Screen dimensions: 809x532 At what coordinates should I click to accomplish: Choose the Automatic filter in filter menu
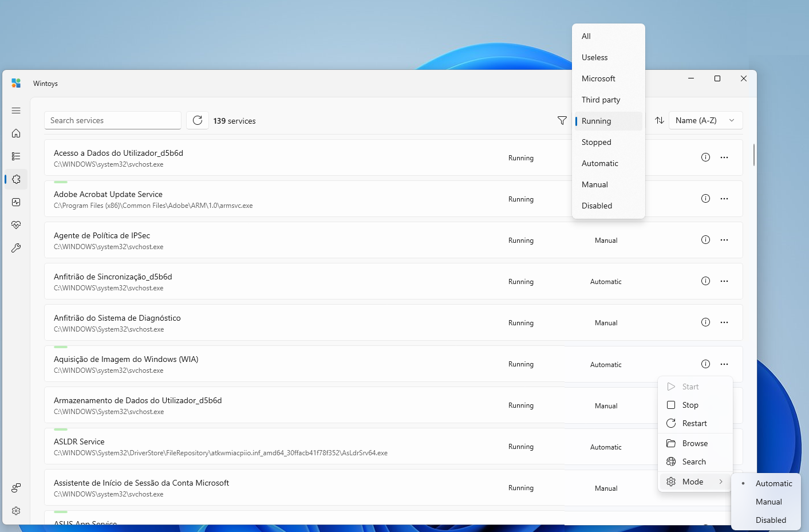609,163
